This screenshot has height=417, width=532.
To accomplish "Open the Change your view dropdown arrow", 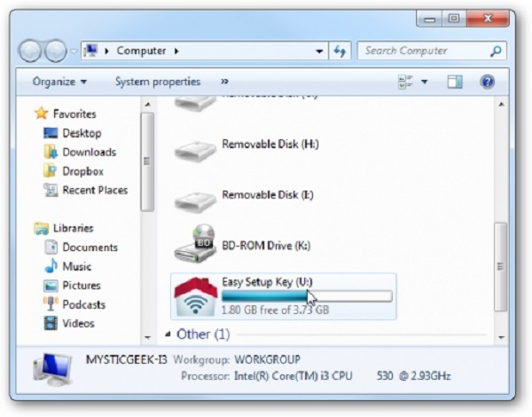I will 424,82.
